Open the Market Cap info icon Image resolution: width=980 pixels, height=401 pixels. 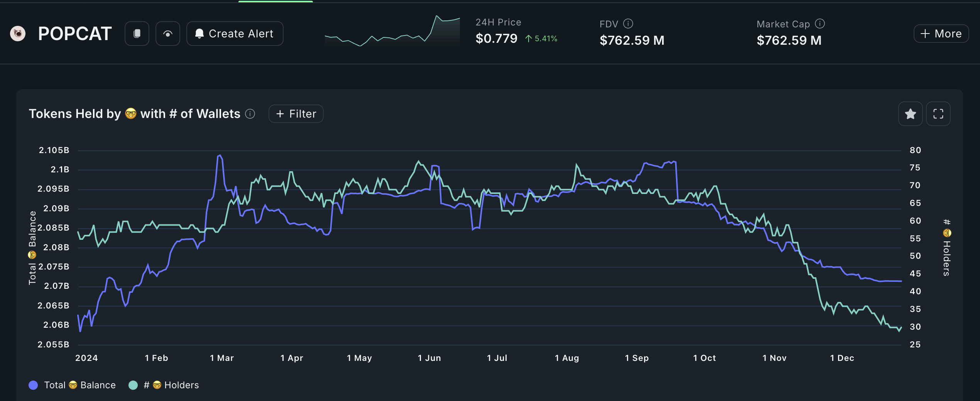[x=820, y=24]
